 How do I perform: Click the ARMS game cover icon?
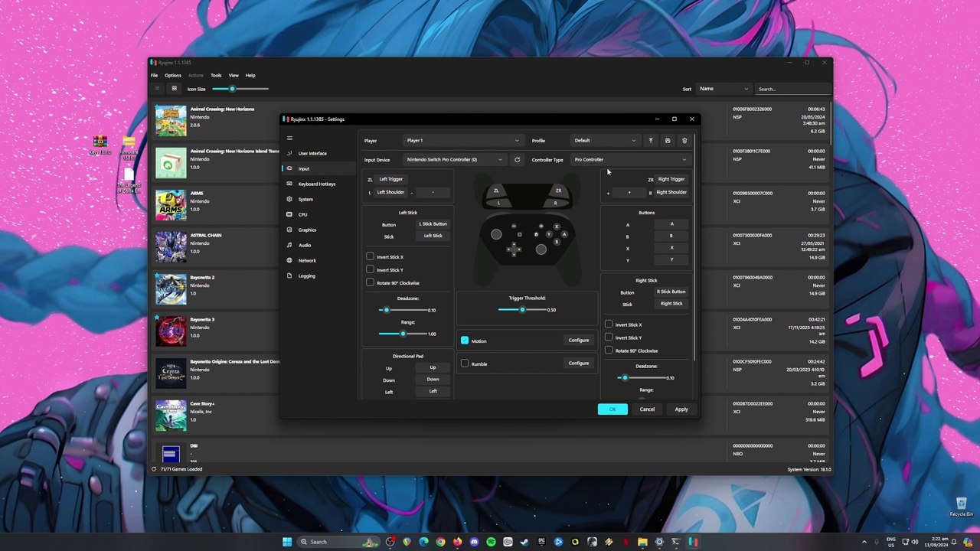[171, 205]
